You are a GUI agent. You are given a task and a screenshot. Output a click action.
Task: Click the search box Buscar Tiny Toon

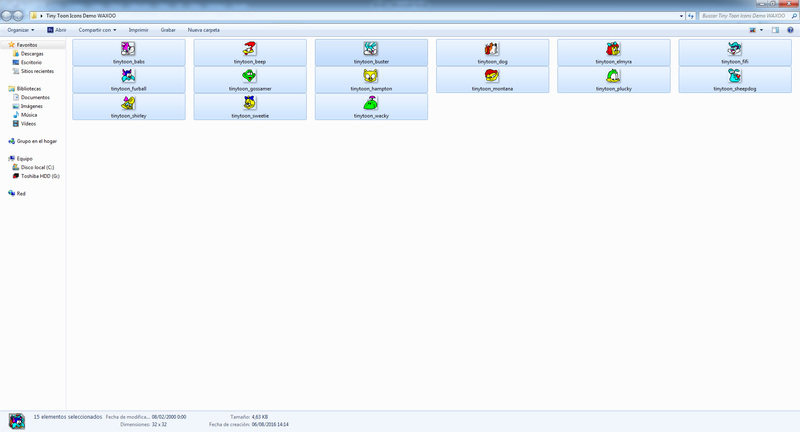tap(748, 16)
